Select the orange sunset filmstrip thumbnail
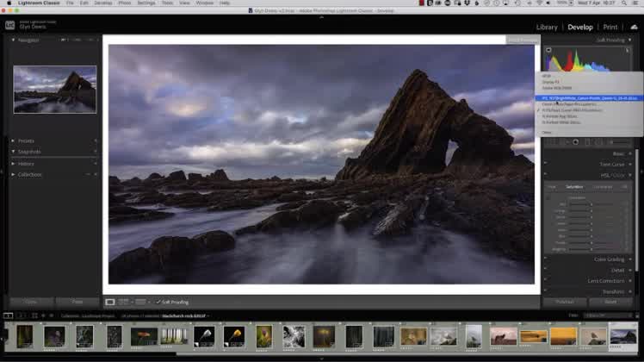The width and height of the screenshot is (644, 362). point(563,336)
